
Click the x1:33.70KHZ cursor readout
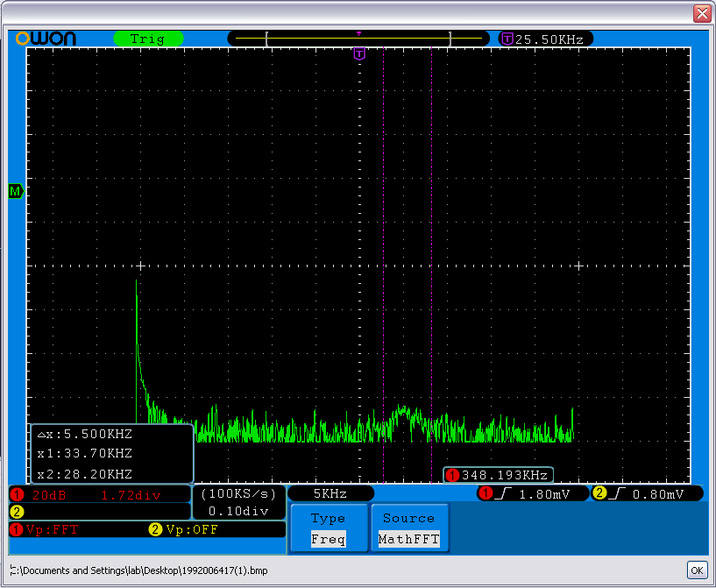pos(85,453)
